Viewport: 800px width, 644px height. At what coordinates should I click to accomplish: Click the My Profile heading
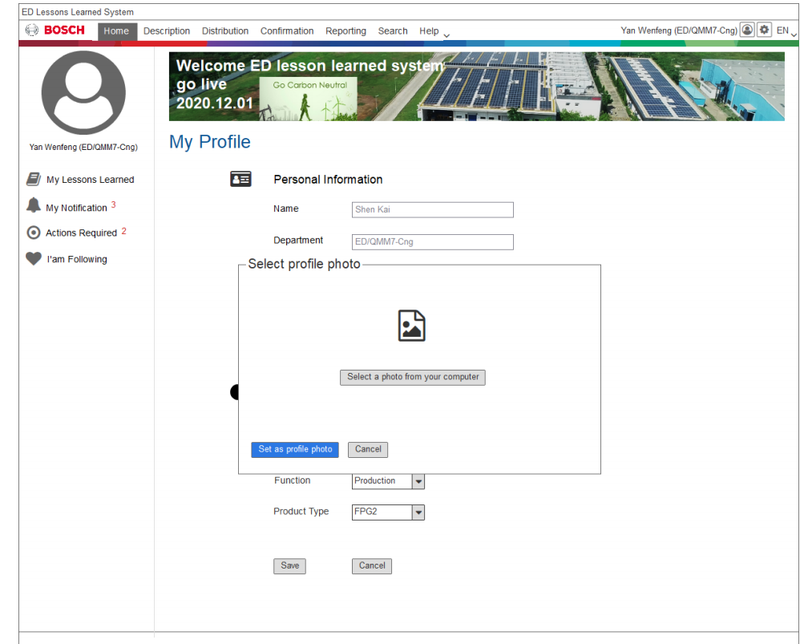point(210,142)
